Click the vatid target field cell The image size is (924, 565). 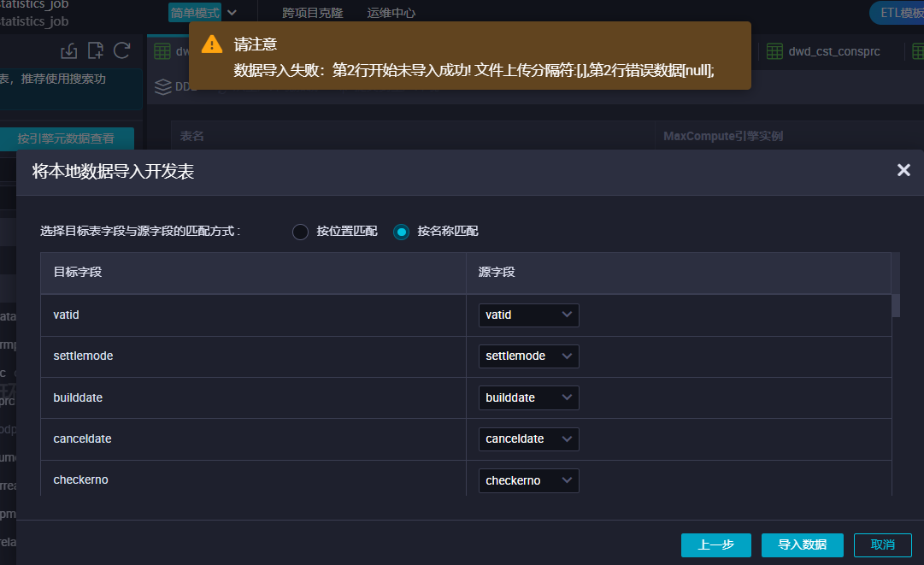(x=253, y=315)
